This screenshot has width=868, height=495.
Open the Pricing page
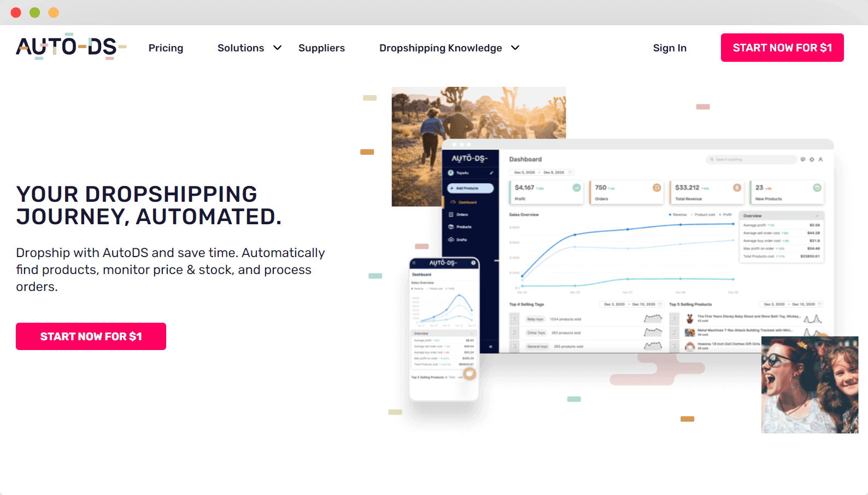point(166,48)
